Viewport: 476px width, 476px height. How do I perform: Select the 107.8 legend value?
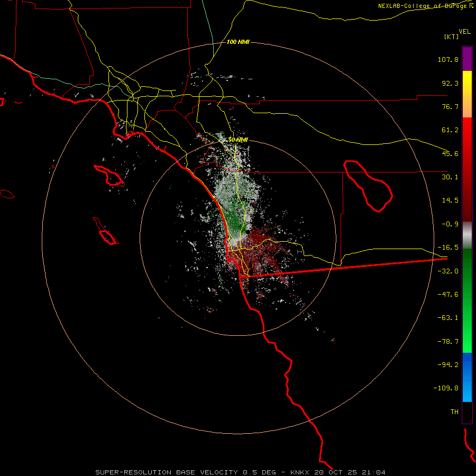448,59
